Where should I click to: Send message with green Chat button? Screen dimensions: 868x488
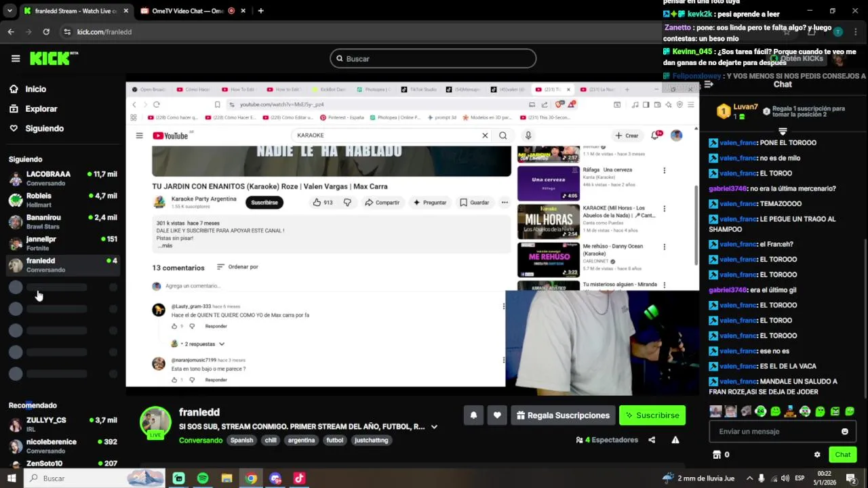(x=843, y=455)
